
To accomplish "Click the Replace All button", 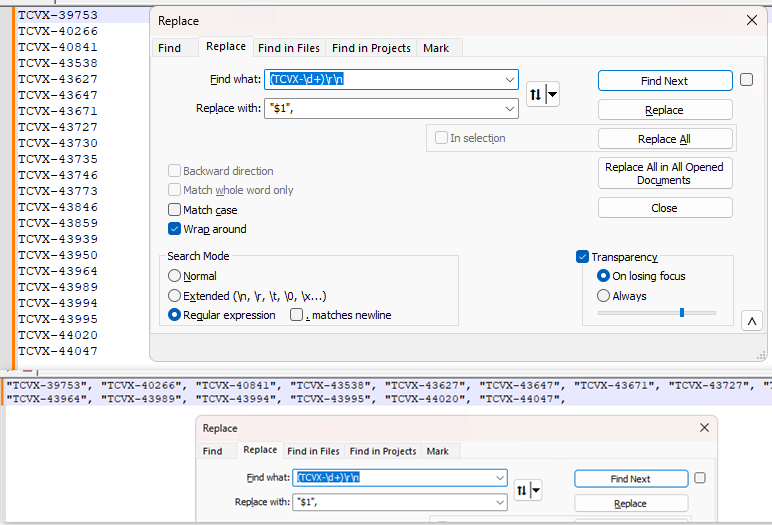I will pos(664,139).
